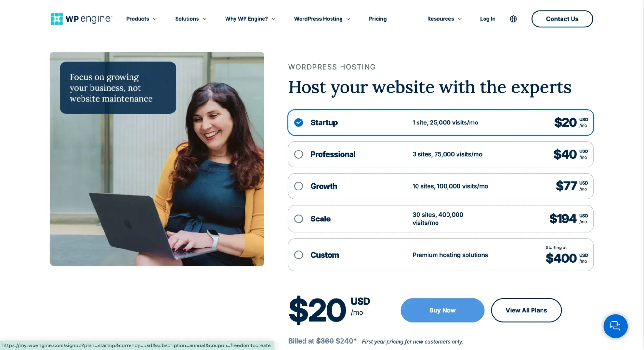Viewport: 644px width, 350px height.
Task: Open WordPress Hosting dropdown menu
Action: (323, 19)
